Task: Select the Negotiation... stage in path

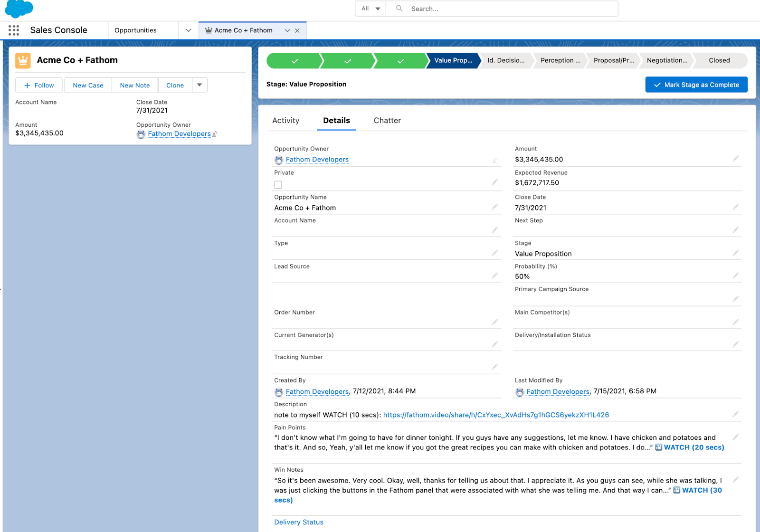Action: click(667, 61)
